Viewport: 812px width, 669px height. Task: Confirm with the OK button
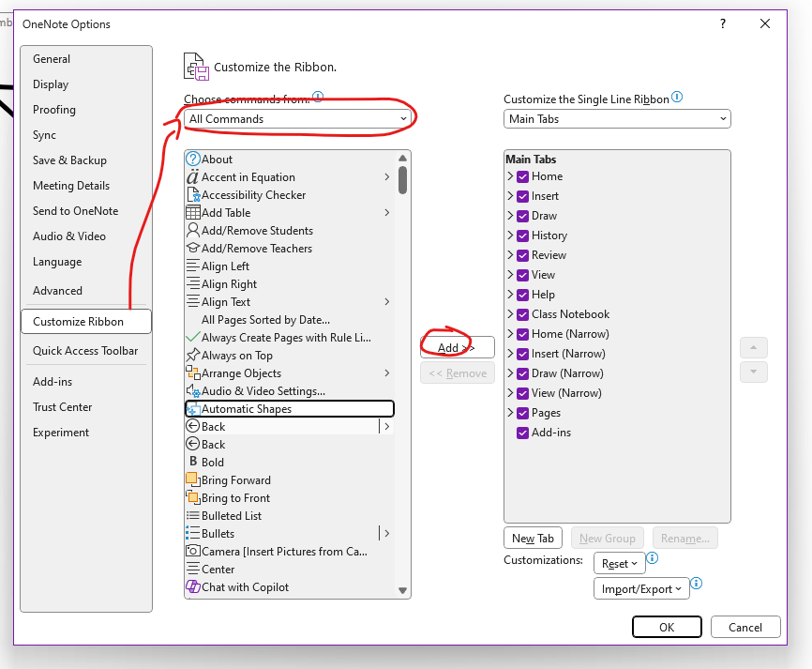coord(667,627)
